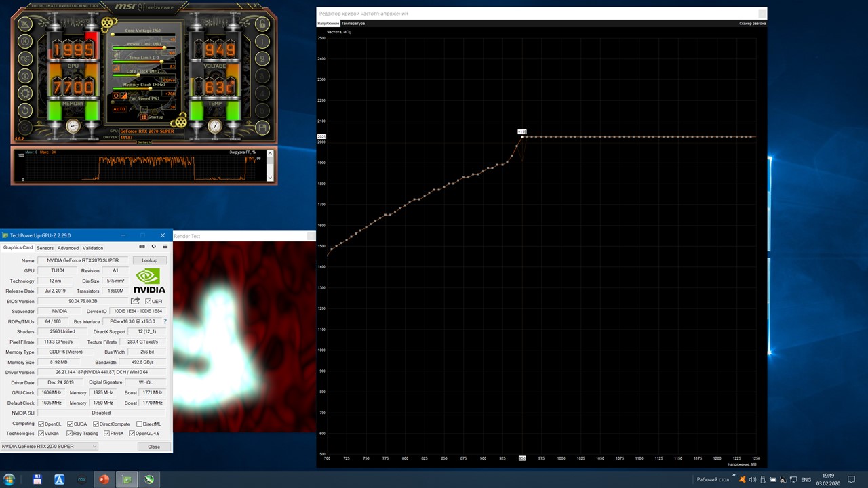868x488 pixels.
Task: Open the Core Clock Curve value field
Action: pyautogui.click(x=170, y=80)
